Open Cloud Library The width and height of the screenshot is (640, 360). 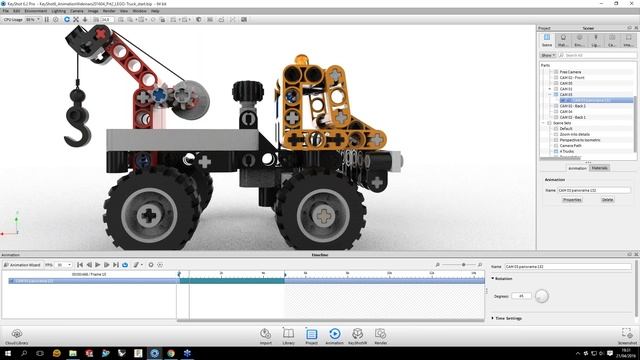17,337
